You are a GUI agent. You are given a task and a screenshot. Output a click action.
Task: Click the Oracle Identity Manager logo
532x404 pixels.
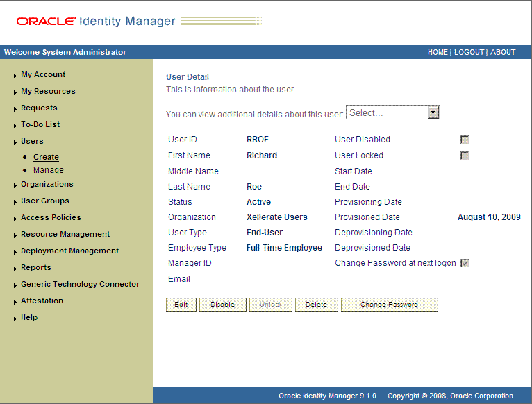pyautogui.click(x=96, y=21)
